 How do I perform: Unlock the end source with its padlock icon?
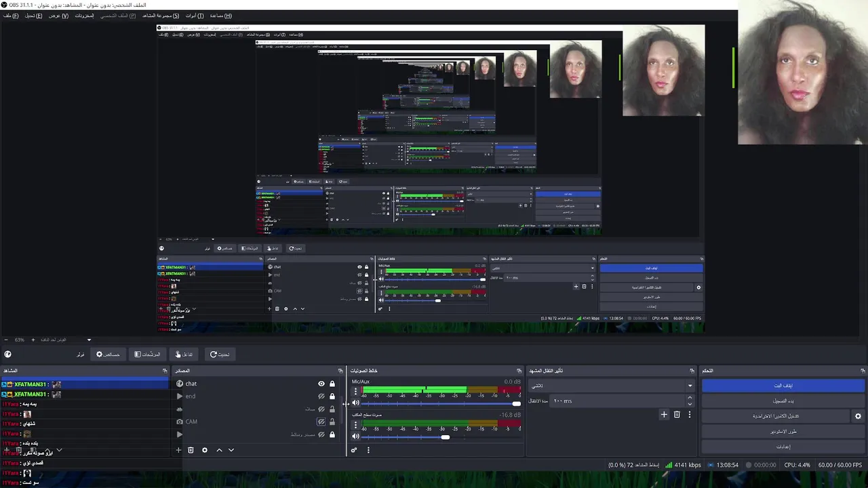pyautogui.click(x=332, y=396)
